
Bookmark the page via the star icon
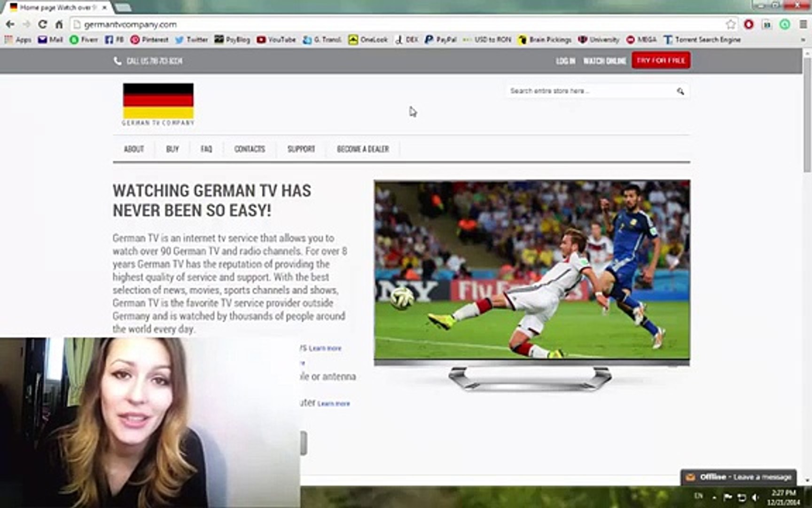click(x=730, y=24)
